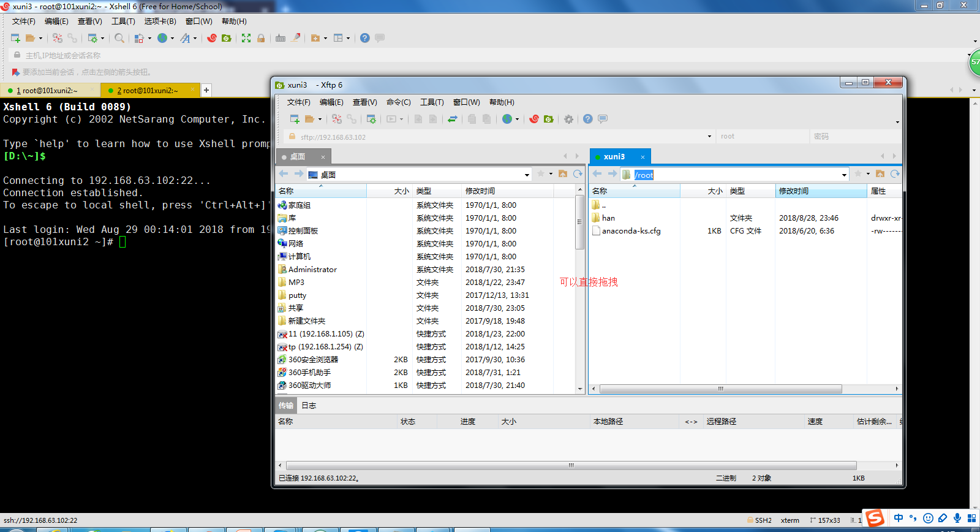980x532 pixels.
Task: Toggle full screen icon in Xshell toolbar
Action: [x=246, y=38]
